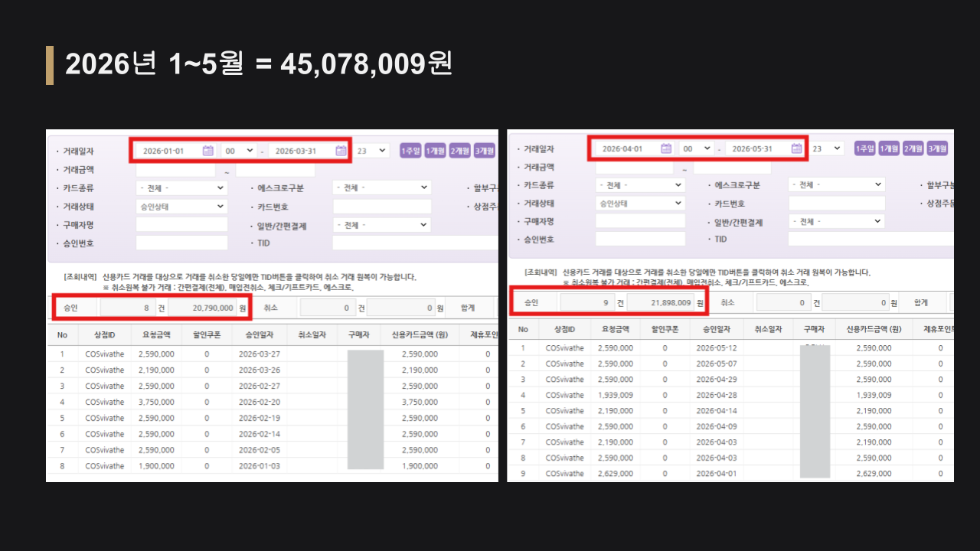Select the 2026-02-14 approval date cell
This screenshot has width=980, height=551.
point(259,434)
